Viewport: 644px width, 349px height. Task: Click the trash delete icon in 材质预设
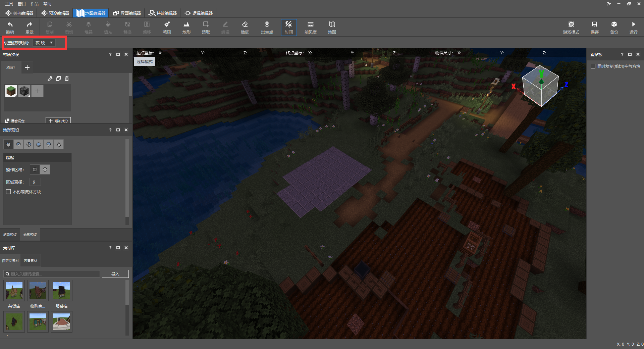(67, 79)
